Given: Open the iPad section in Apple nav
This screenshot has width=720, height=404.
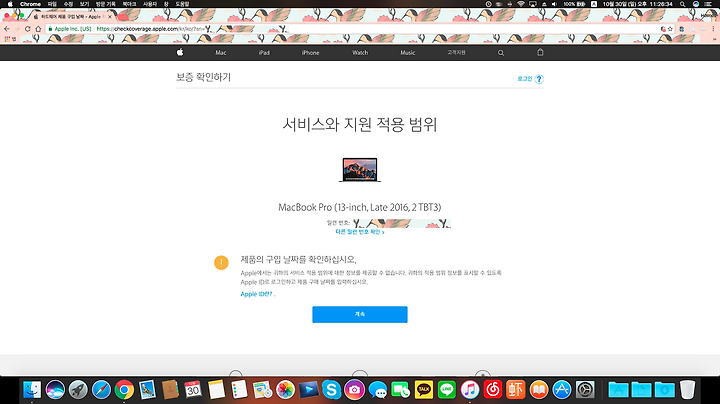Looking at the screenshot, I should pos(264,53).
